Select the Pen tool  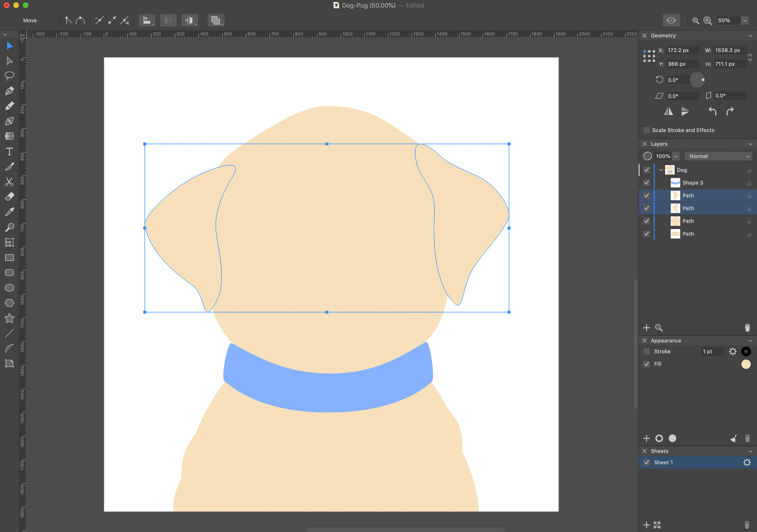(9, 91)
